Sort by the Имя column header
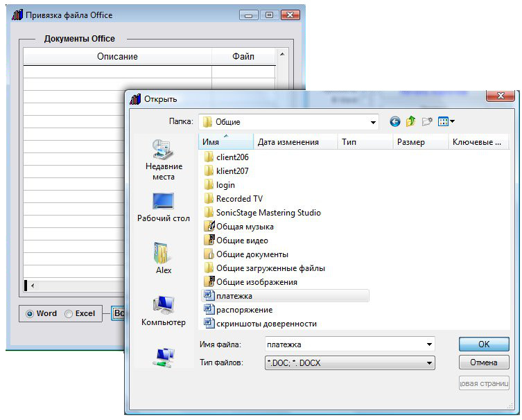522x420 pixels. click(x=226, y=142)
